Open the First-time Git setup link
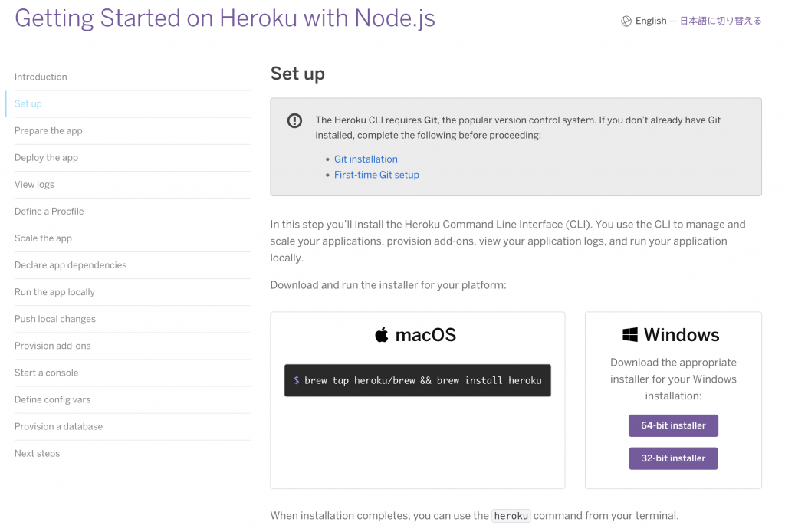Screen dimensions: 785x532 376,175
